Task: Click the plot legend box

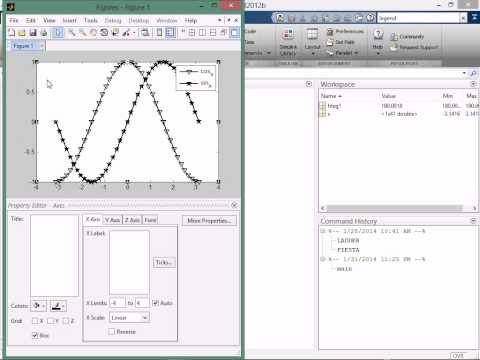Action: tap(196, 78)
